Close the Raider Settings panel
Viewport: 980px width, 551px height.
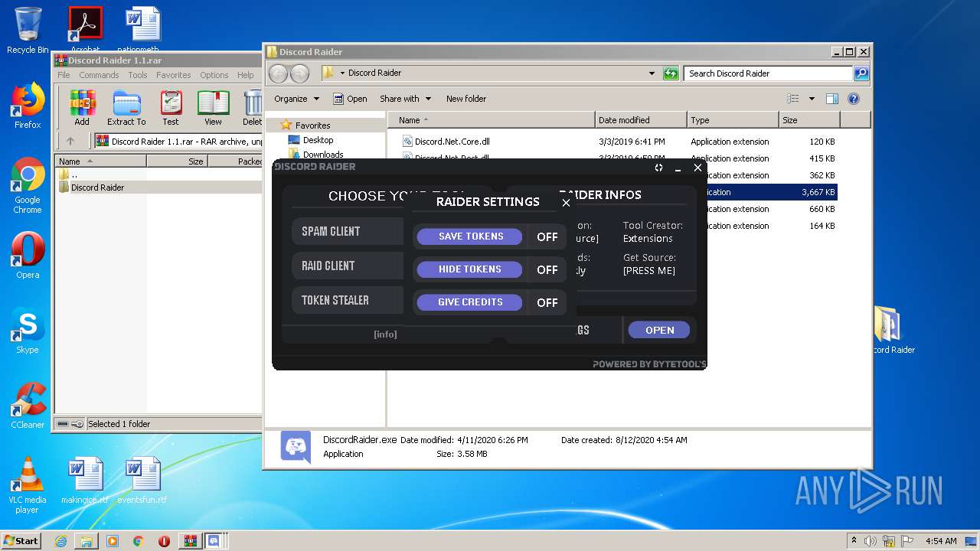pyautogui.click(x=566, y=203)
